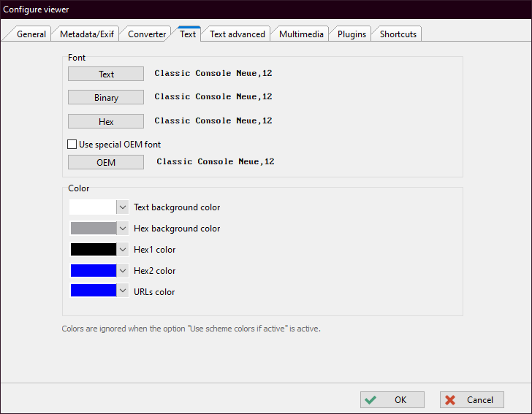The height and width of the screenshot is (414, 532).
Task: Go to the Converter tab
Action: 147,34
